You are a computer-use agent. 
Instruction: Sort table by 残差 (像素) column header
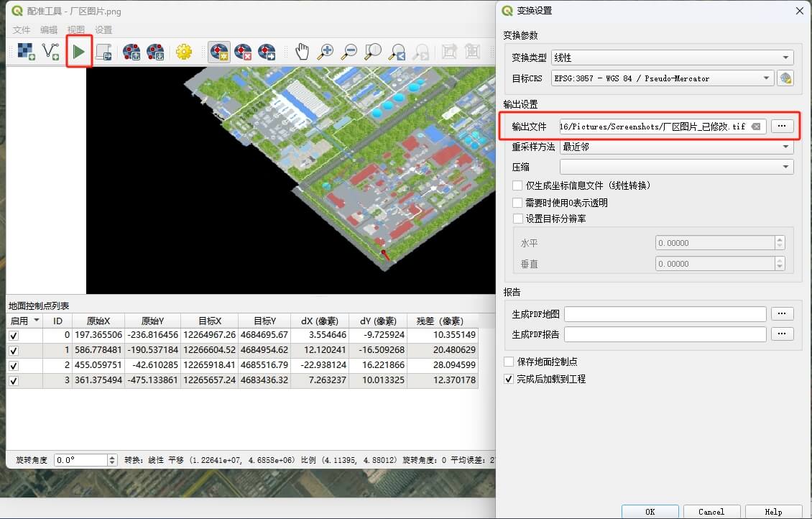[x=442, y=321]
